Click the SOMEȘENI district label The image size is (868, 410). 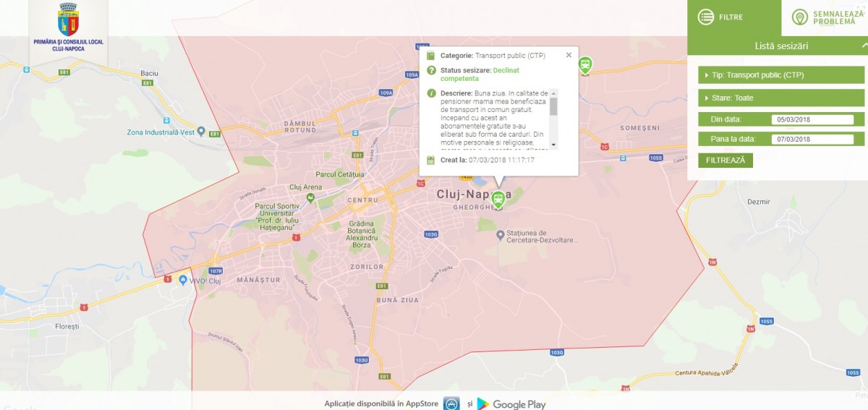640,128
